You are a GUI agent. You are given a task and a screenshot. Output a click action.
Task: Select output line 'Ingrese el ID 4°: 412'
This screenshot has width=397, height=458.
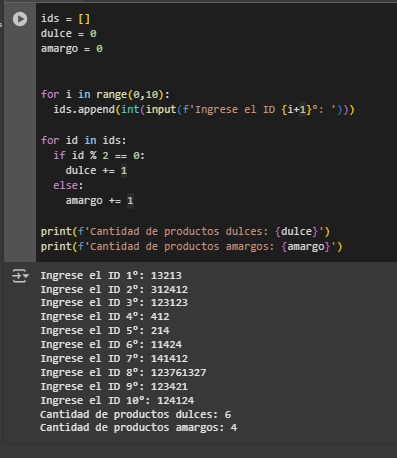click(105, 317)
